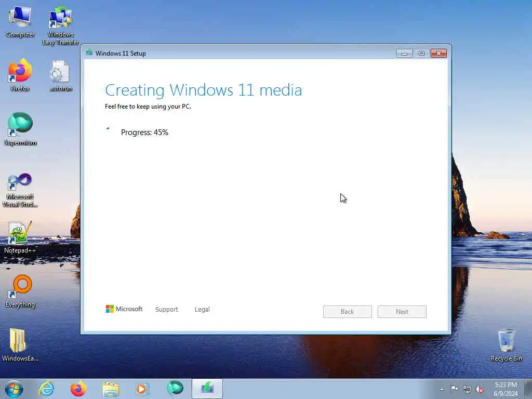Select the WindowsEa... folder on desktop
Screen dimensions: 532x399
(x=20, y=345)
